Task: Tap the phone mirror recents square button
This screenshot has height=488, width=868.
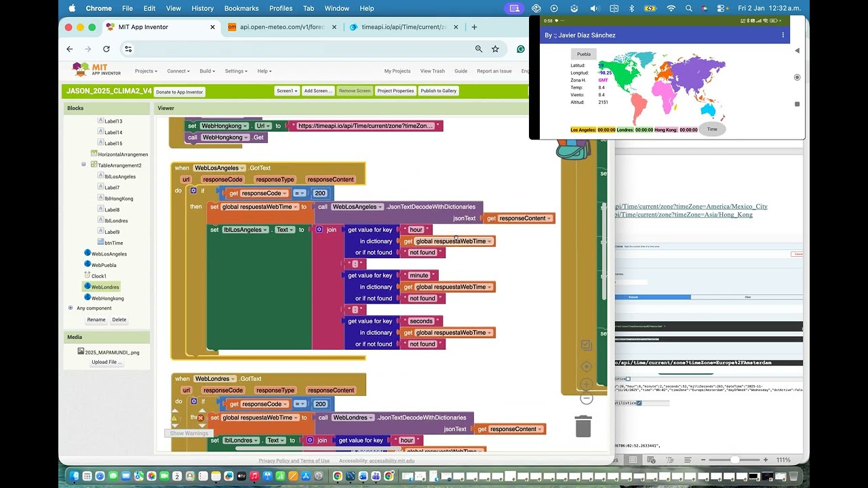Action: tap(797, 104)
